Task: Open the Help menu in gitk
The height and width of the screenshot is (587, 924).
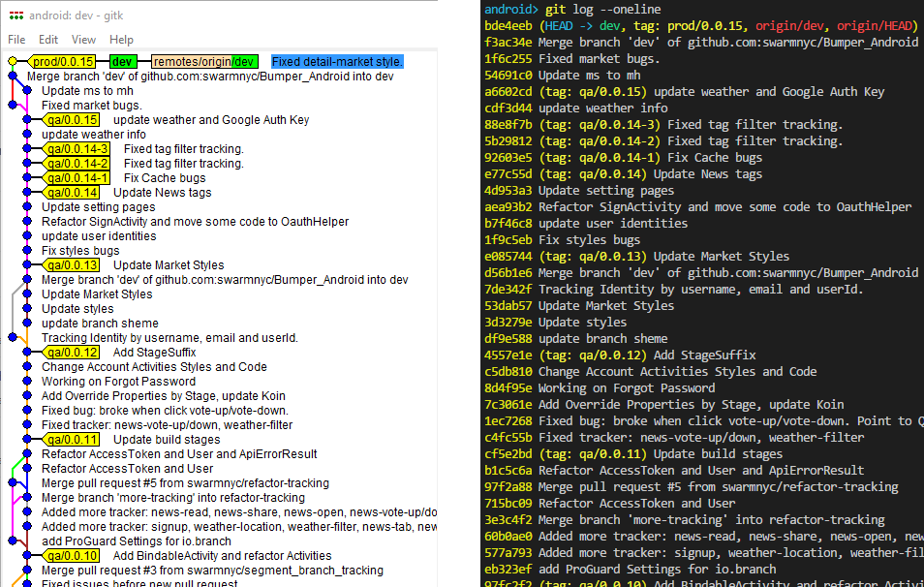Action: [121, 40]
